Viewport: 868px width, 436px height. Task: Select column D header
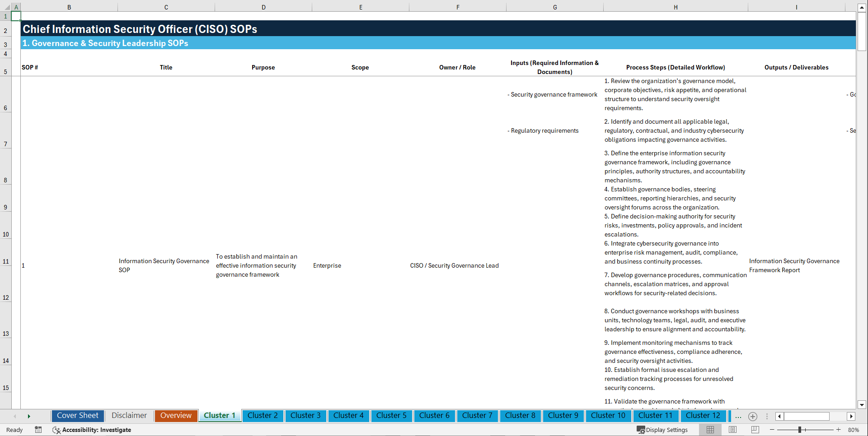(263, 7)
